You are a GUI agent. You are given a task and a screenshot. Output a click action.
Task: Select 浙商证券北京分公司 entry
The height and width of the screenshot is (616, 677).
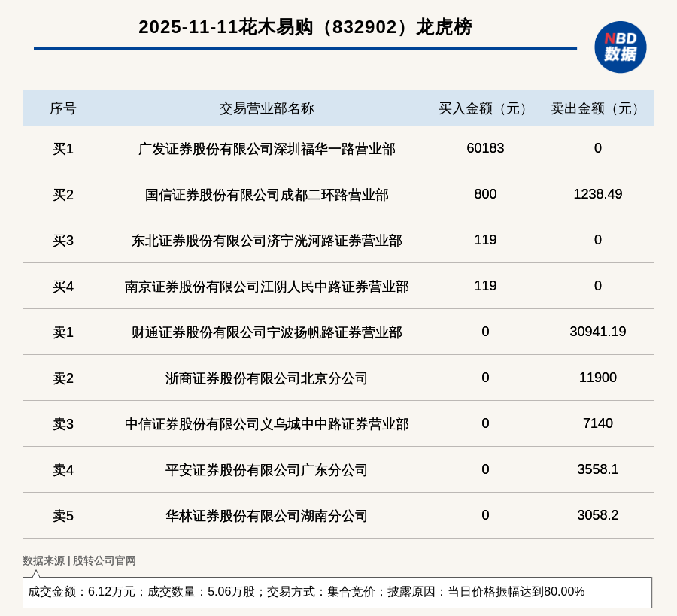pyautogui.click(x=266, y=378)
